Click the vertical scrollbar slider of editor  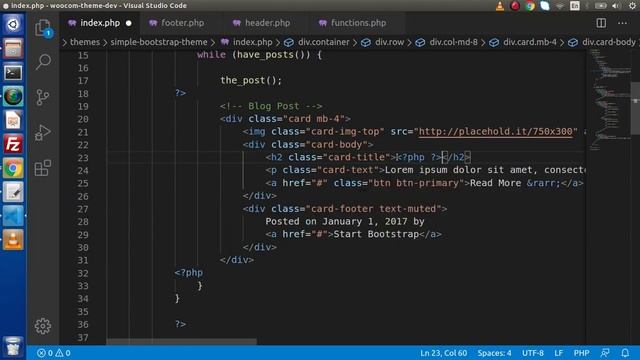[x=635, y=108]
